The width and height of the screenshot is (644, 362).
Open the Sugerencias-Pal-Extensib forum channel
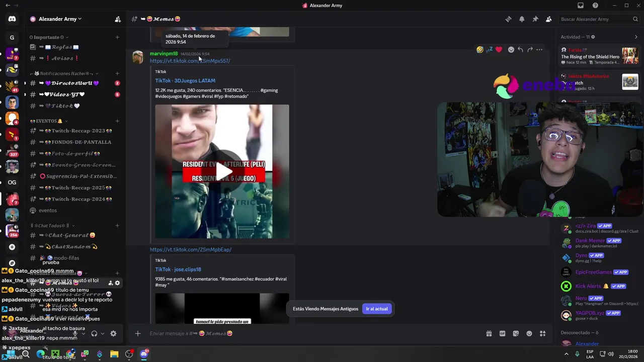point(74,176)
